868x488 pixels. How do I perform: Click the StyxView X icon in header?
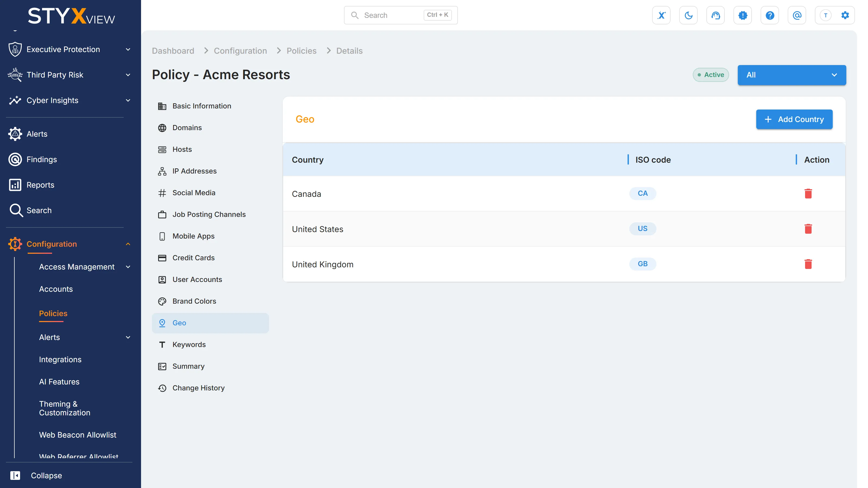pyautogui.click(x=661, y=15)
